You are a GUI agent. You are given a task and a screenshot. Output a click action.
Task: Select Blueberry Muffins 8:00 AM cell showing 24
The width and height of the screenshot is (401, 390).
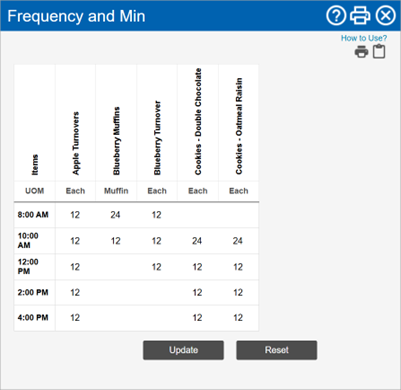116,215
